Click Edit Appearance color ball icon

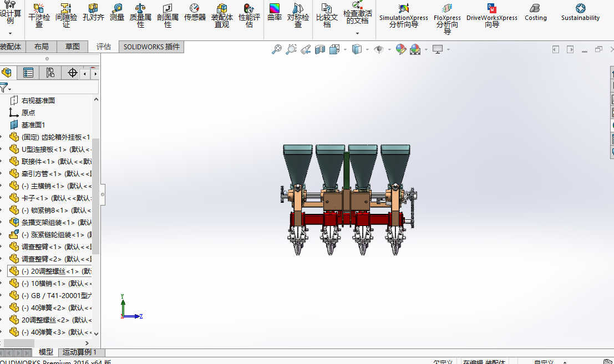click(400, 49)
